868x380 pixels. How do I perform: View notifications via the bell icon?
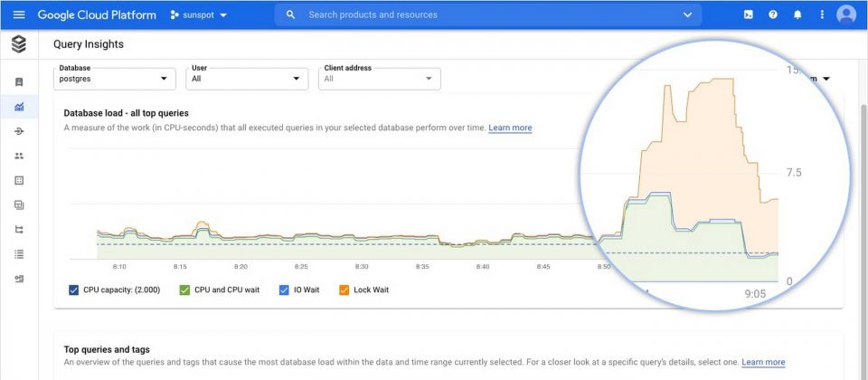tap(797, 15)
